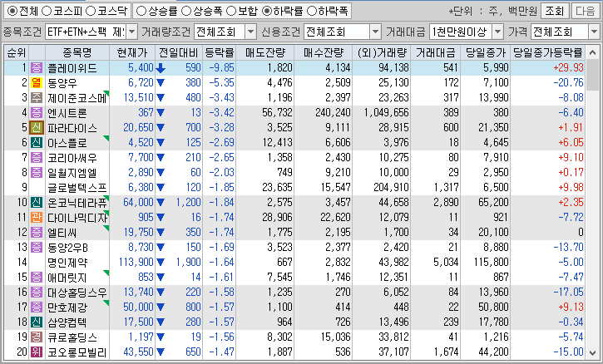Click the down triangle in 동양우 row
This screenshot has width=603, height=364.
tap(161, 82)
